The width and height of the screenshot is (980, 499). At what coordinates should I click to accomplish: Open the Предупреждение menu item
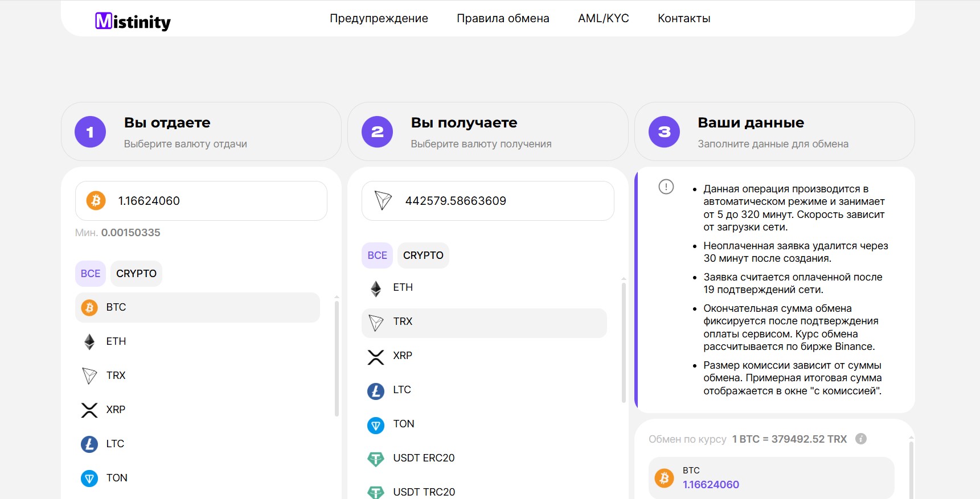tap(379, 18)
